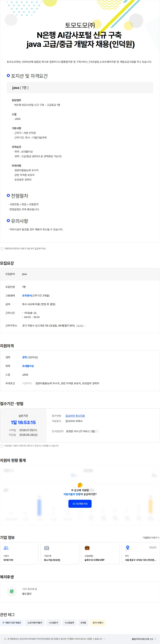Click the 산업(업종) briefcase icon

coord(87,548)
